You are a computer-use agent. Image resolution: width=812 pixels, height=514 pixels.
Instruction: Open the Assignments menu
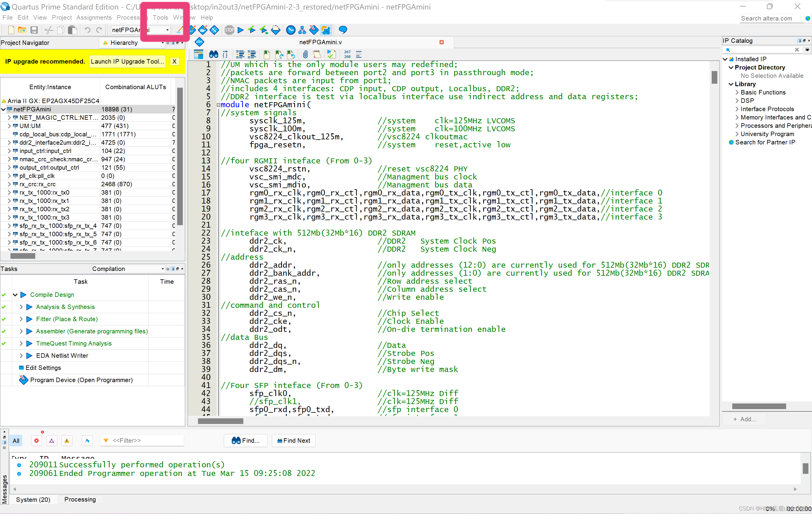[94, 18]
